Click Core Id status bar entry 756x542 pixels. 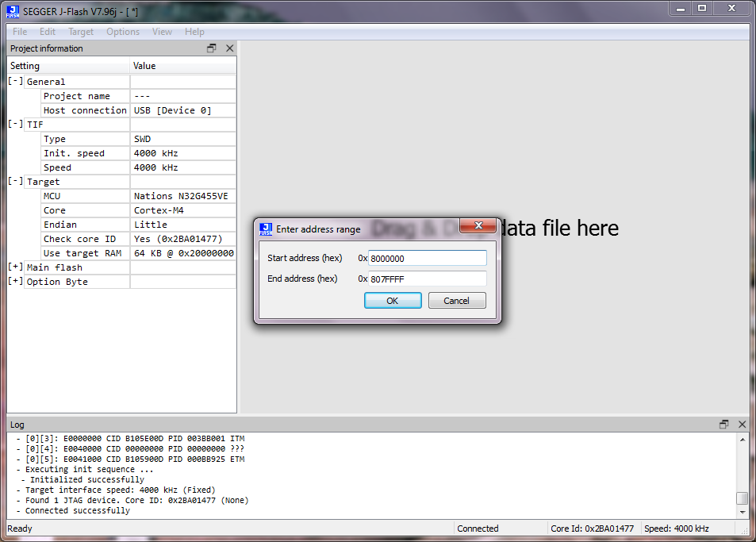point(592,529)
